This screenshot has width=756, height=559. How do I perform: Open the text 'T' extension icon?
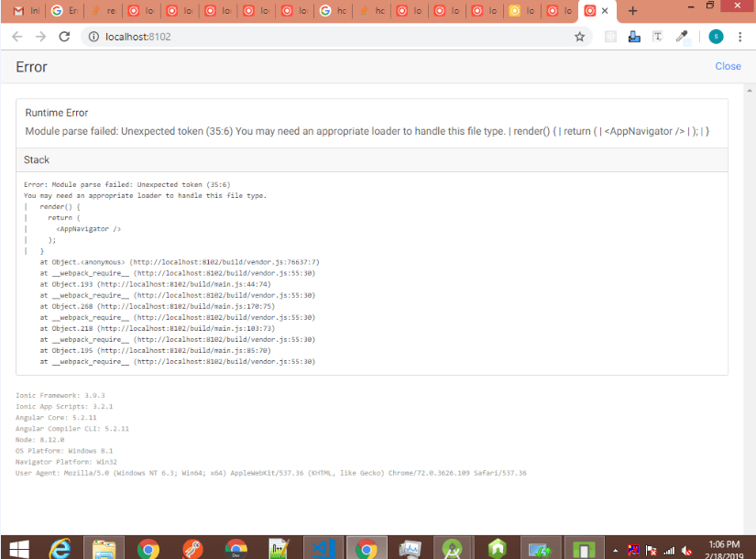pos(658,34)
